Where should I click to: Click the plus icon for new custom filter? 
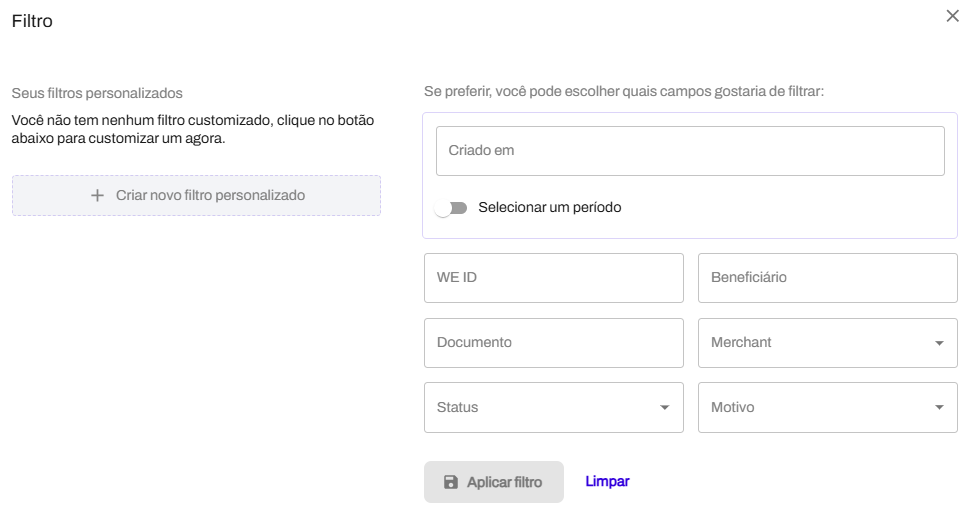tap(97, 196)
